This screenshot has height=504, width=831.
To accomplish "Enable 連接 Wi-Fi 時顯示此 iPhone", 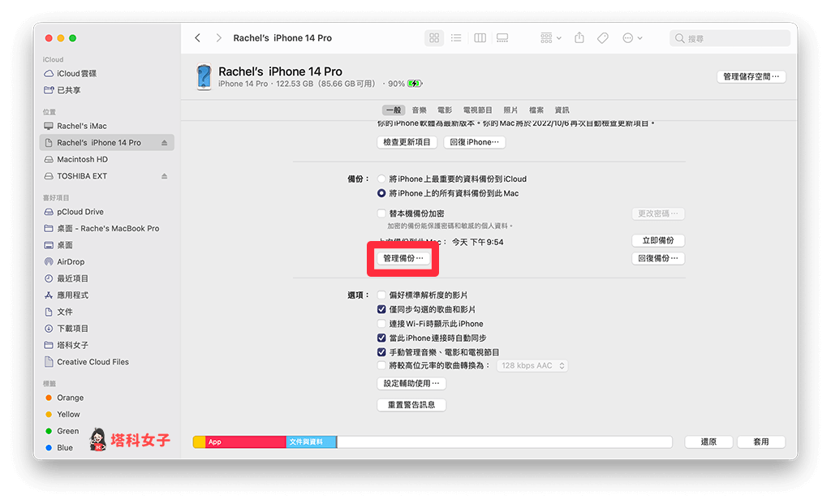I will [381, 324].
